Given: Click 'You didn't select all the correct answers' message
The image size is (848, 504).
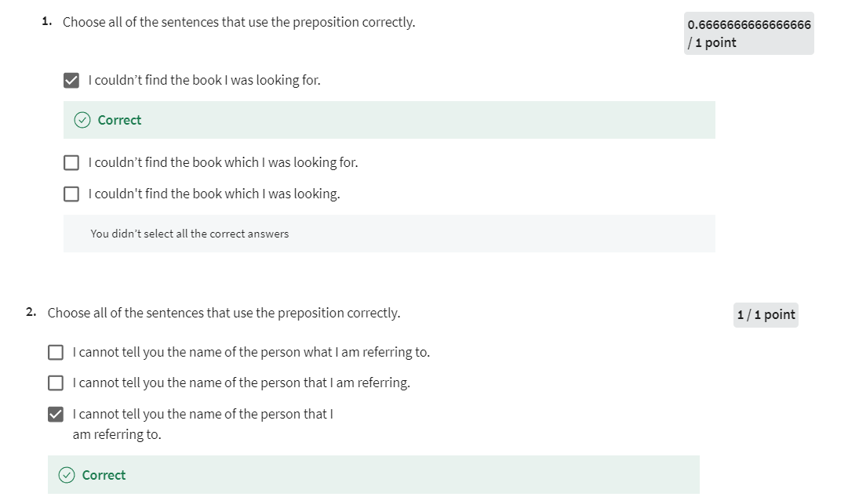Looking at the screenshot, I should (189, 234).
